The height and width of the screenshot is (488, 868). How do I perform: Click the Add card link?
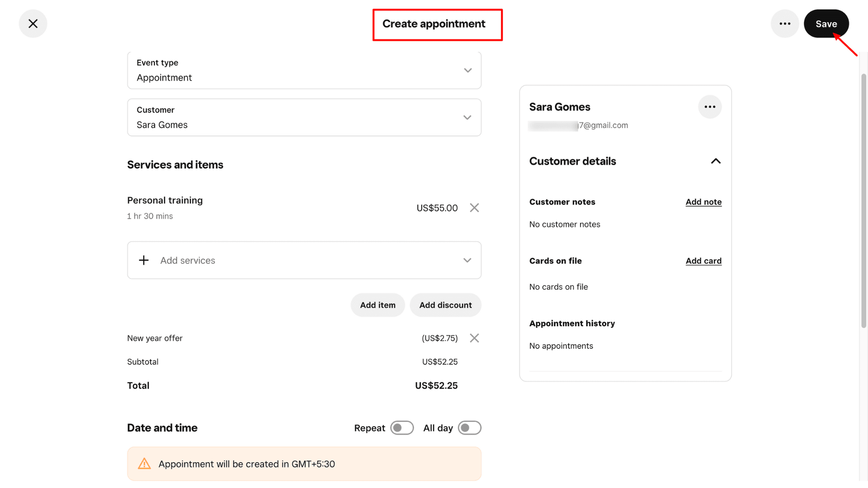tap(703, 261)
